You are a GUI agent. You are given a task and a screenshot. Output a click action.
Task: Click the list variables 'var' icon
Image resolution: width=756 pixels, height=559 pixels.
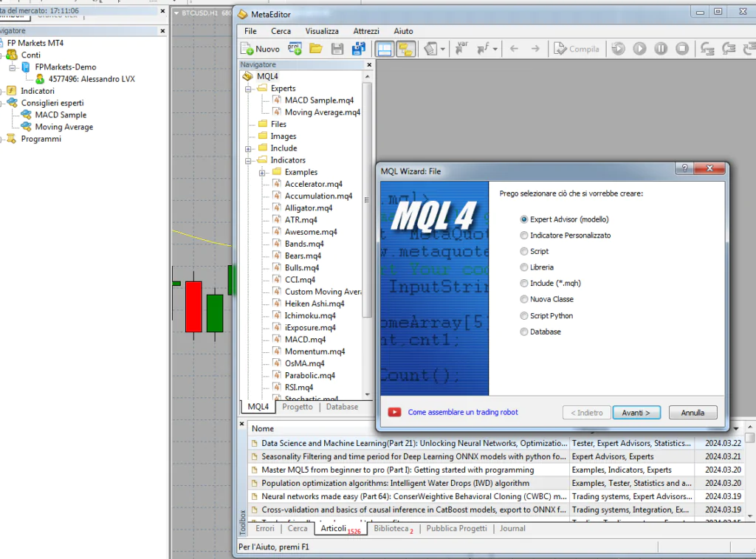pyautogui.click(x=462, y=49)
